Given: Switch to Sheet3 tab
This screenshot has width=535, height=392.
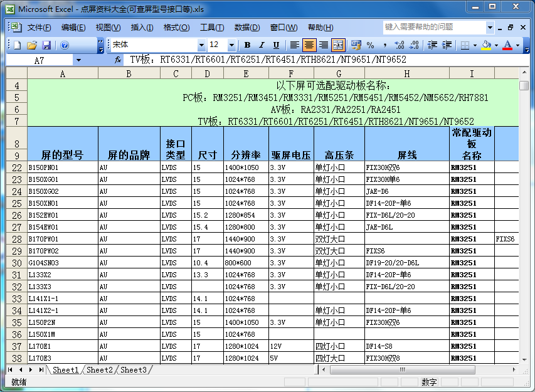Looking at the screenshot, I should click(134, 370).
